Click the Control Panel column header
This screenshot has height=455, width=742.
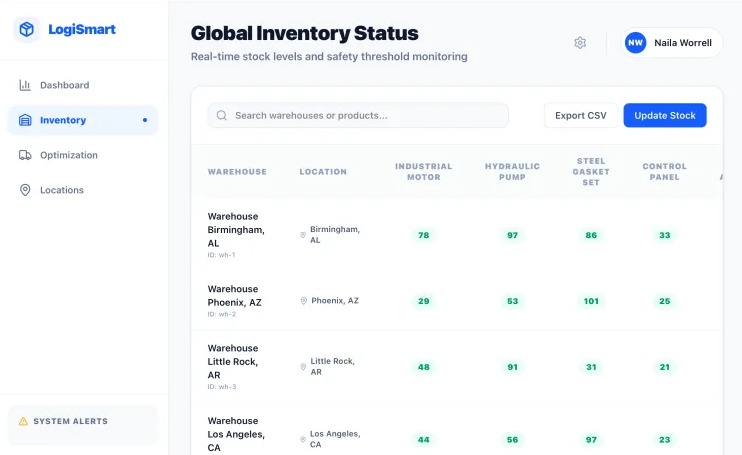coord(664,172)
